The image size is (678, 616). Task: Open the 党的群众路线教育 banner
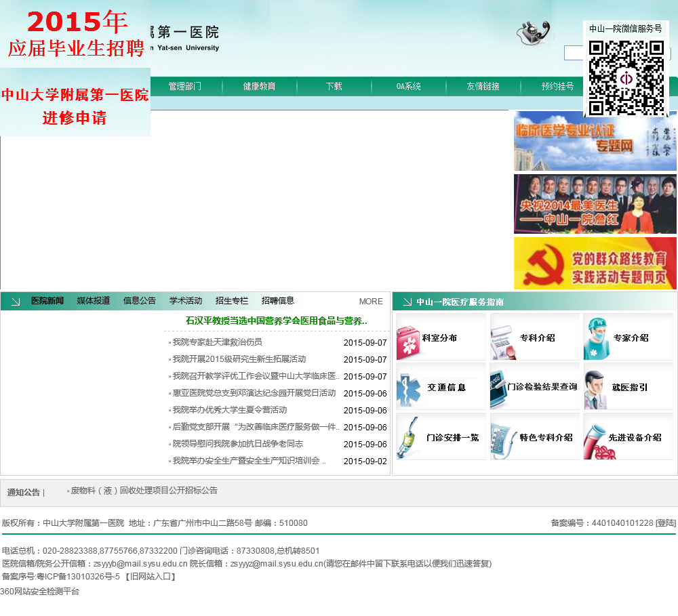[x=595, y=263]
